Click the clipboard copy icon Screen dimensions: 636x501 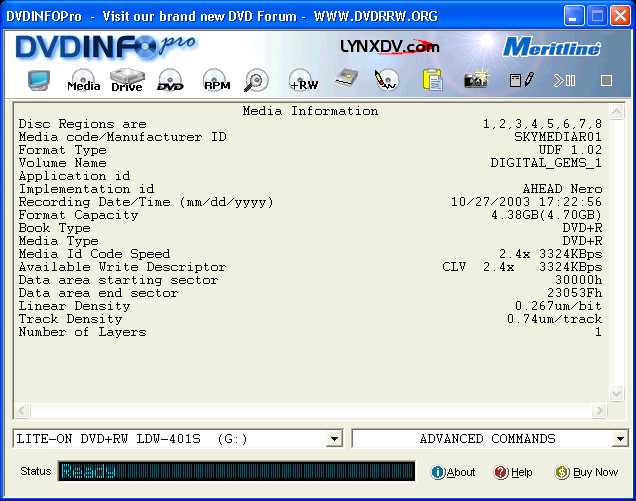pos(432,80)
